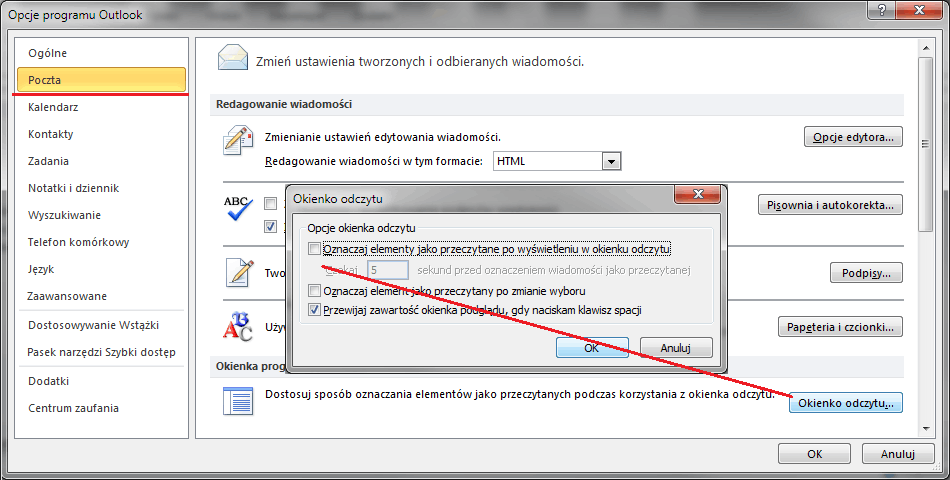950x480 pixels.
Task: Click Pisownia i autokorekta button
Action: [x=830, y=205]
